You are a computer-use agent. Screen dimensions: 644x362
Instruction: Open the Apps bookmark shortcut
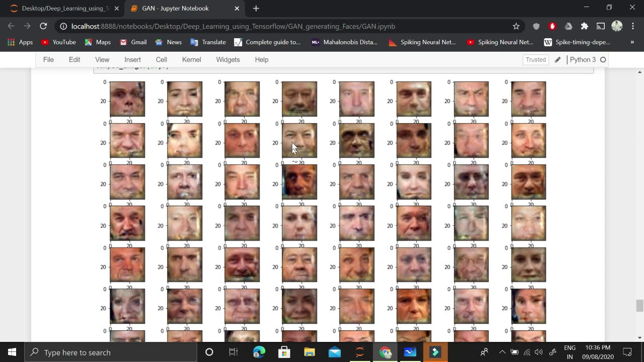click(x=20, y=42)
